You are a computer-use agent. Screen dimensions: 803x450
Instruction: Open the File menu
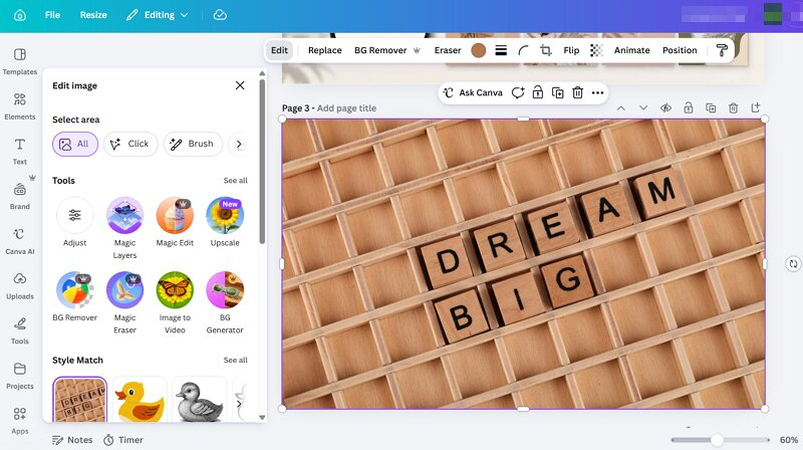52,15
